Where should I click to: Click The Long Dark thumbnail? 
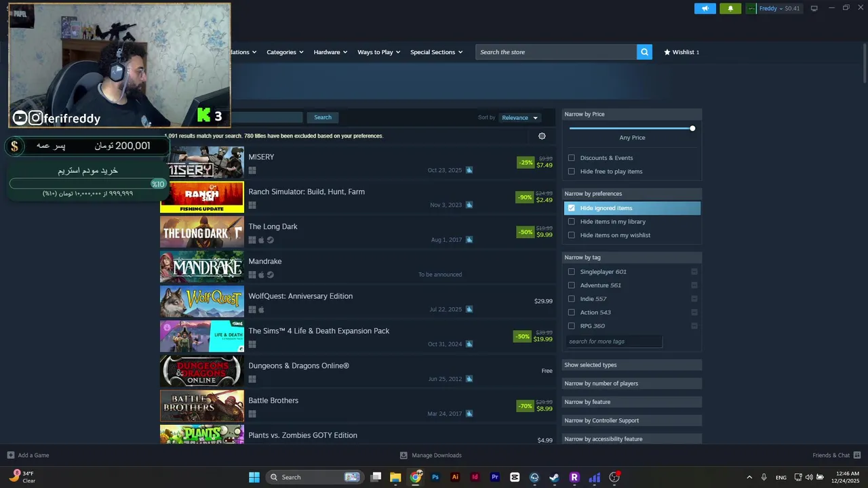202,232
